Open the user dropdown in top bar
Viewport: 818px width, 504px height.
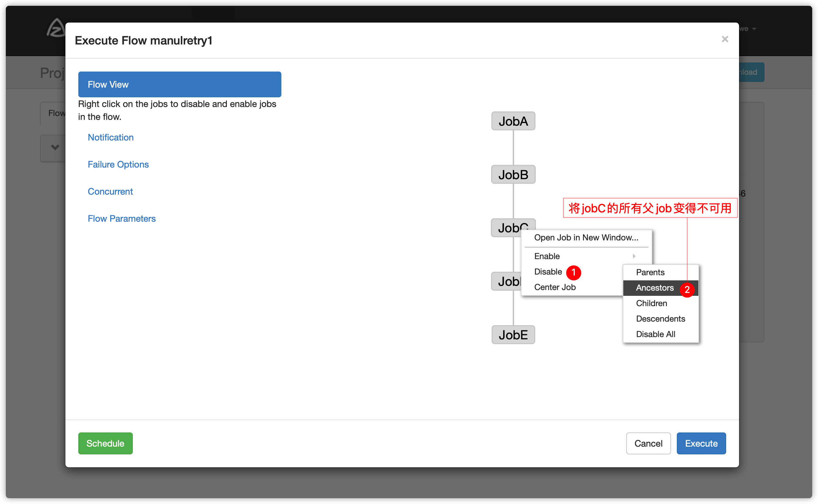[748, 29]
